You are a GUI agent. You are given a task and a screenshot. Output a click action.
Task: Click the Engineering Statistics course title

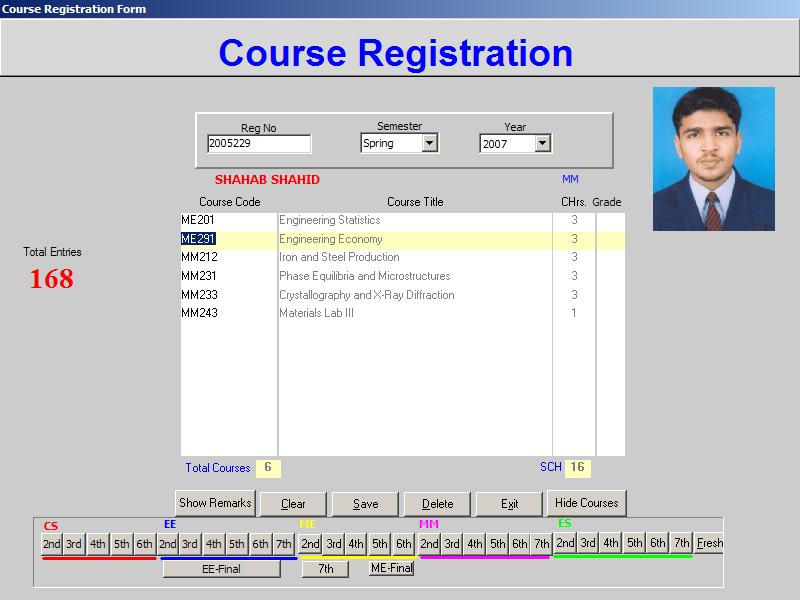(330, 220)
